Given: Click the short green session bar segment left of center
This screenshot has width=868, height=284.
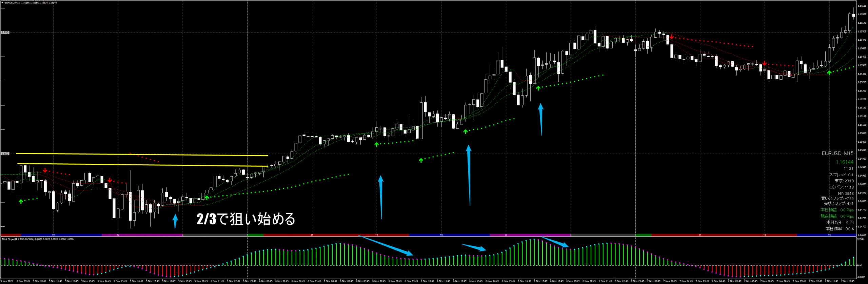Looking at the screenshot, I should (x=255, y=235).
